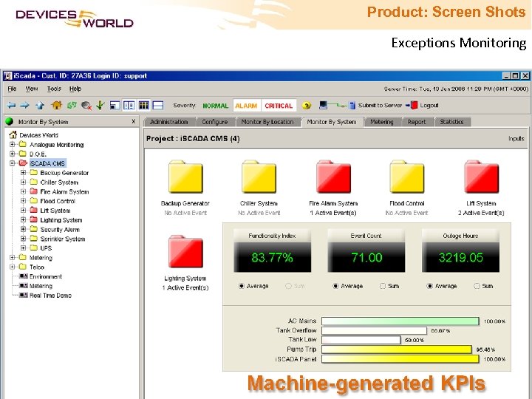Close the Monitor By System side panel
Viewport: 532px width, 399px height.
(133, 121)
